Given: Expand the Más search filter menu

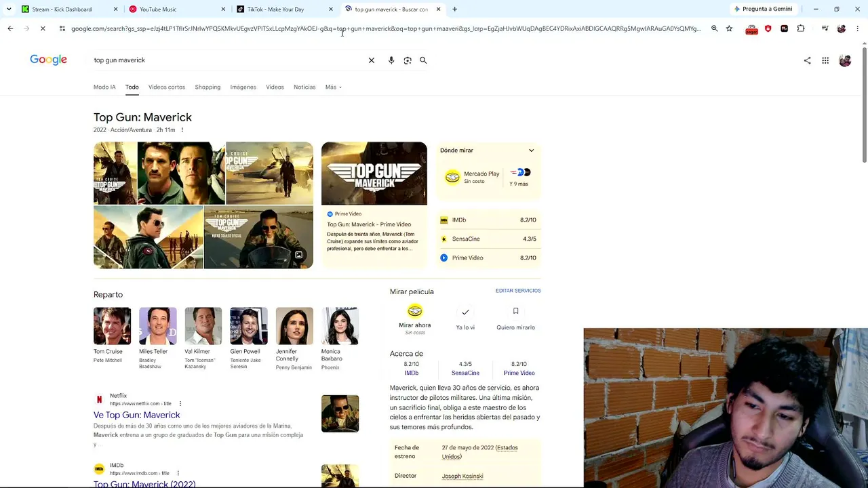Looking at the screenshot, I should tap(333, 87).
